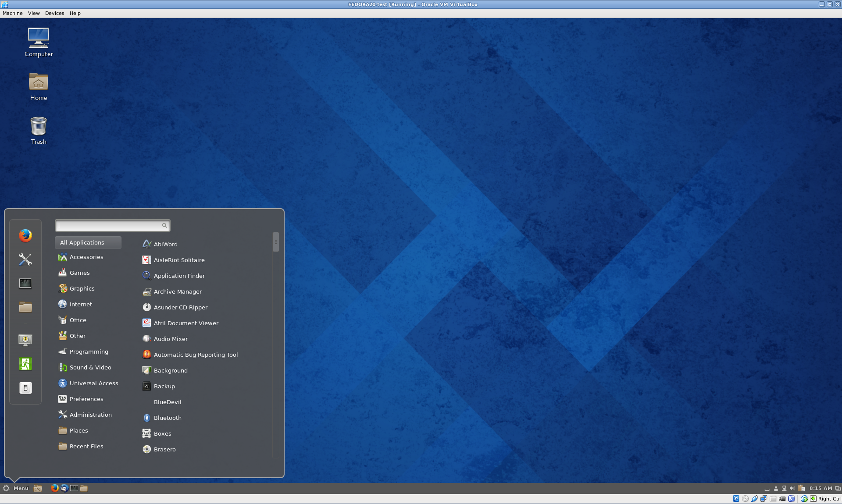This screenshot has width=842, height=504.
Task: Launch the Thunderbird icon in the bottom panel
Action: [64, 488]
